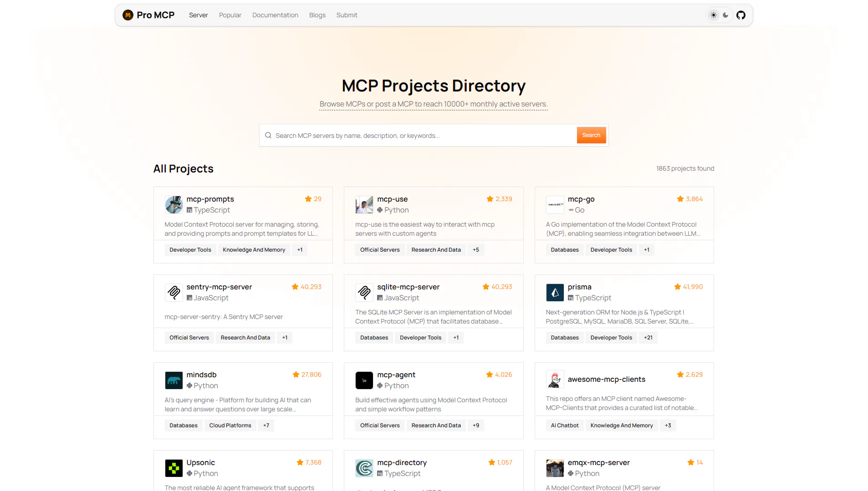The height and width of the screenshot is (491, 868).
Task: Click the star icon on mcp-agent
Action: click(x=490, y=375)
